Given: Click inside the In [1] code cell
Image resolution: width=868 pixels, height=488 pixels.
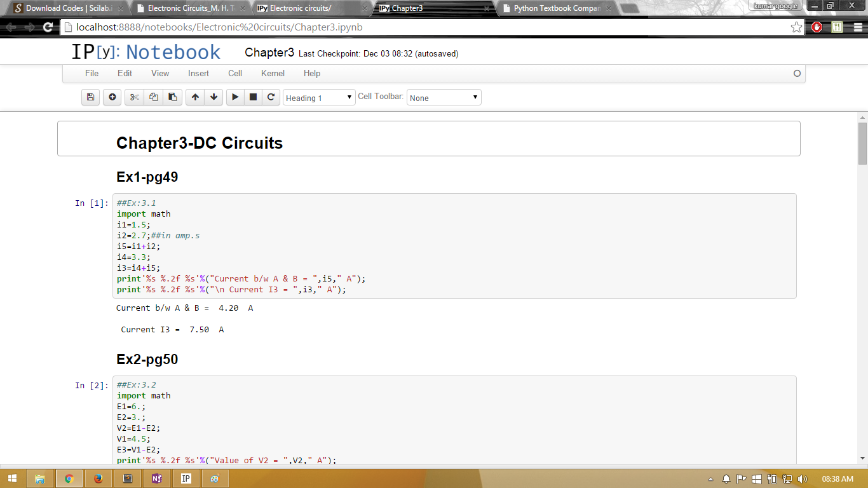Looking at the screenshot, I should [x=454, y=246].
